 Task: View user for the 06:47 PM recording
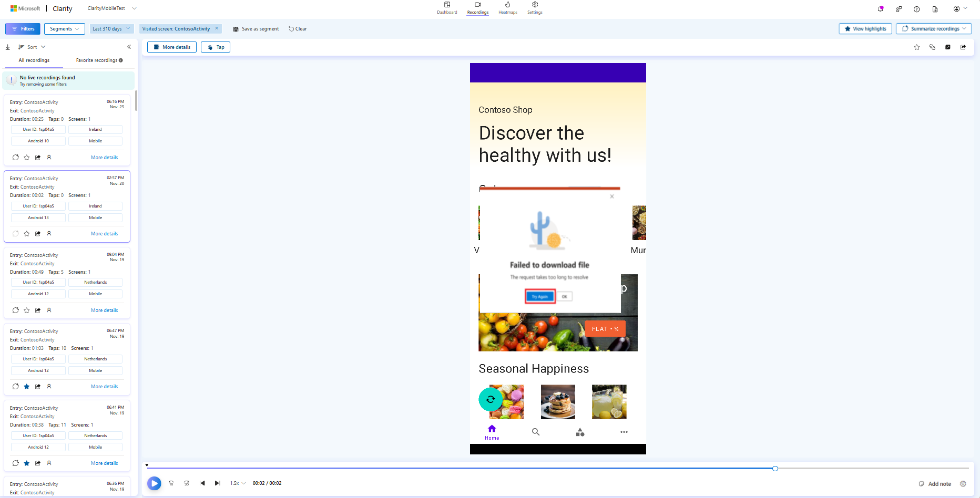coord(49,386)
